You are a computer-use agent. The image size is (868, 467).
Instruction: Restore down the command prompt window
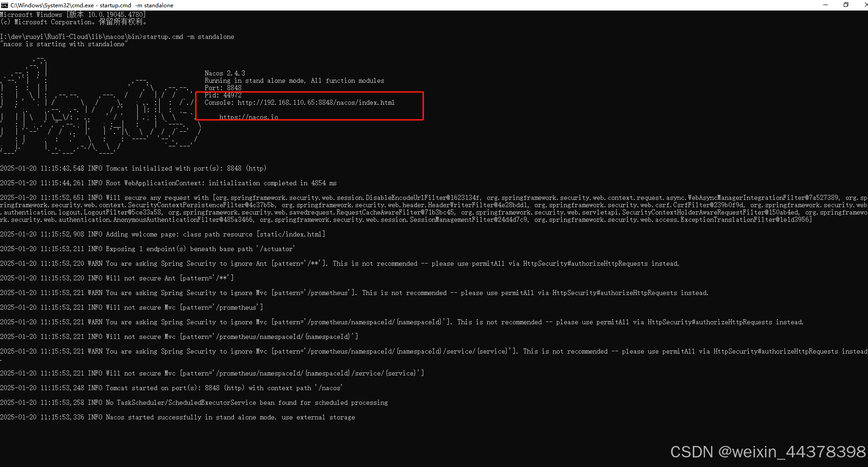846,5
